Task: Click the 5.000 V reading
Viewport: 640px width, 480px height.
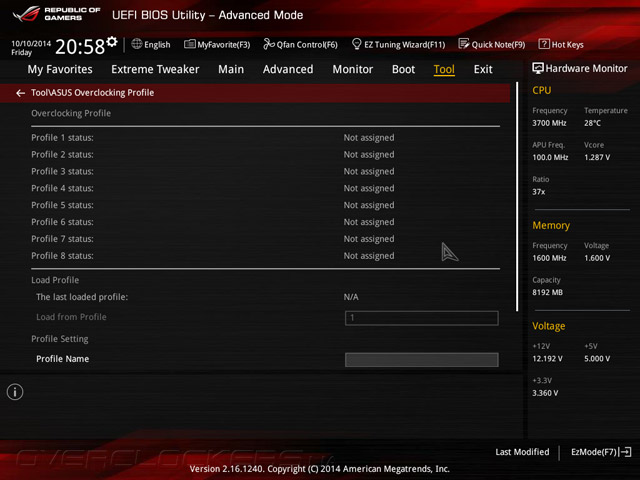Action: (597, 359)
